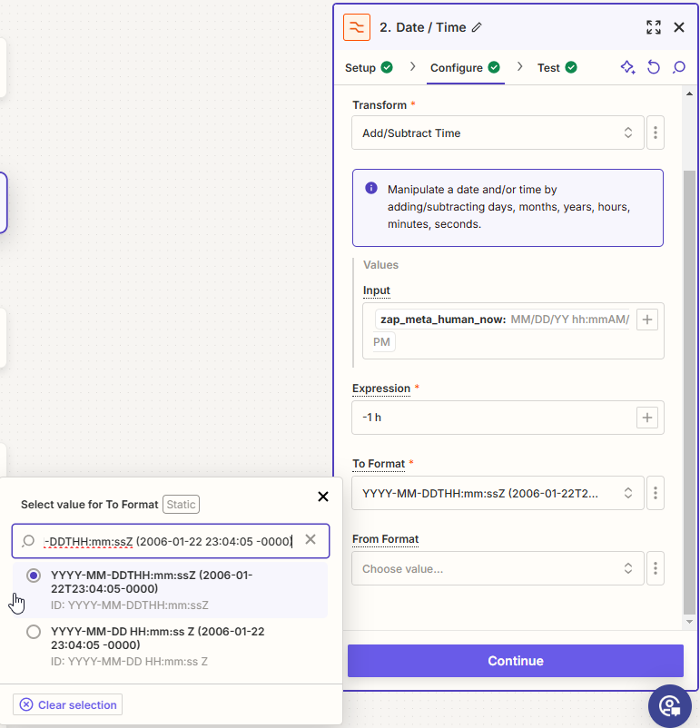The width and height of the screenshot is (700, 728).
Task: Click the Clear selection button
Action: click(68, 704)
